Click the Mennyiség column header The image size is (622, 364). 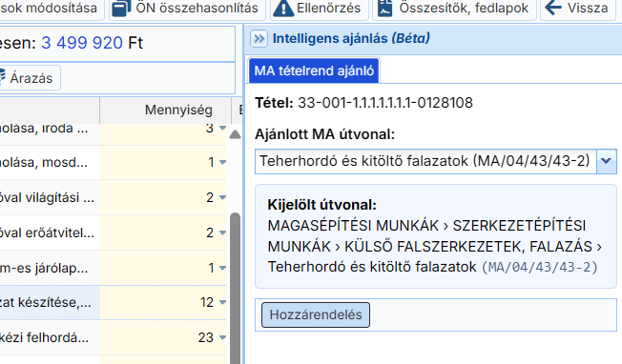tap(165, 111)
